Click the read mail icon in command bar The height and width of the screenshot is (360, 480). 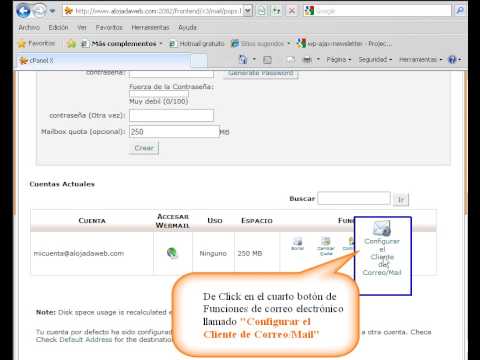[291, 60]
